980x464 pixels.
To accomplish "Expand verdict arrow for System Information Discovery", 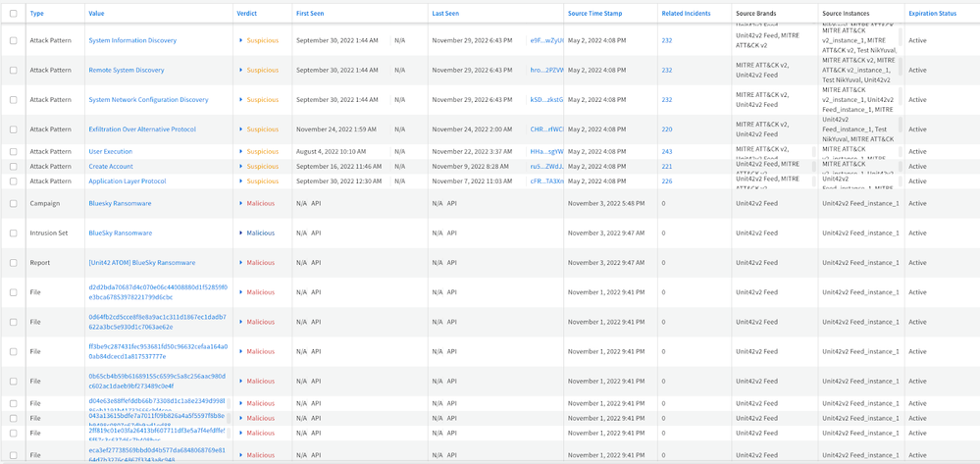I will (x=240, y=41).
